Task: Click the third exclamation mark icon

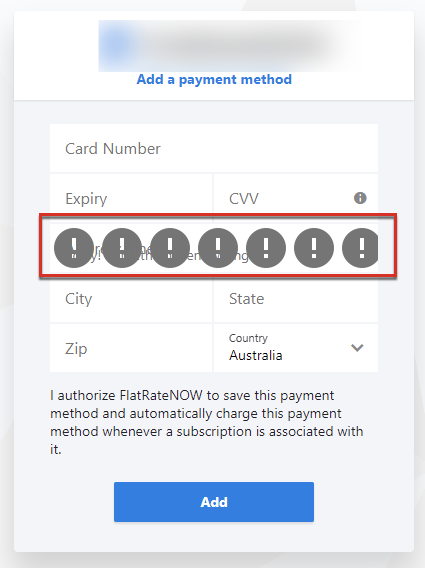Action: pos(170,248)
